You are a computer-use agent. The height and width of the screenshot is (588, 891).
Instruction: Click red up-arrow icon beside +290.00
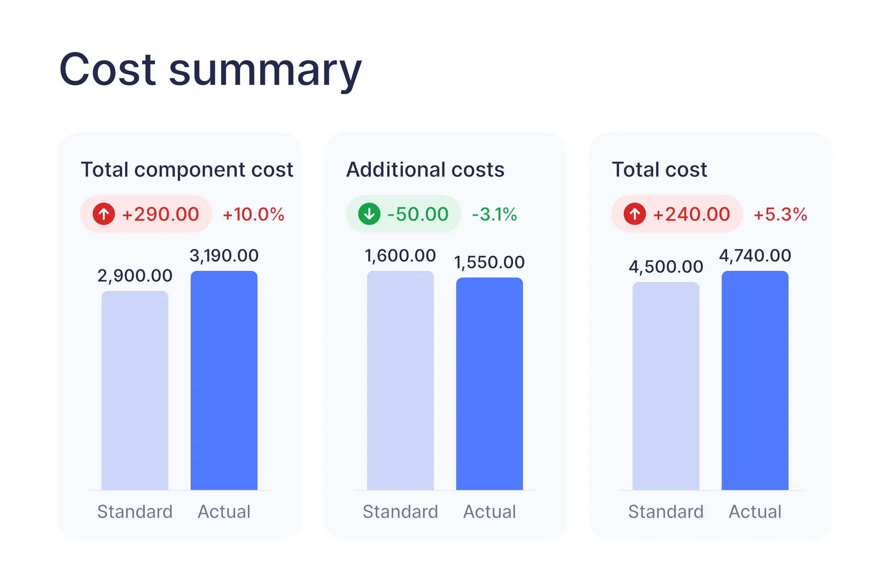104,214
